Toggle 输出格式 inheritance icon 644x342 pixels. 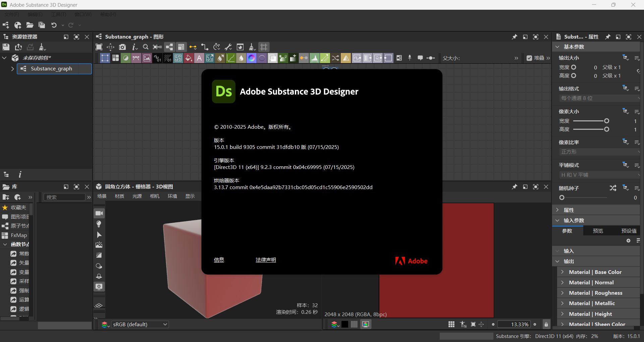tap(626, 88)
